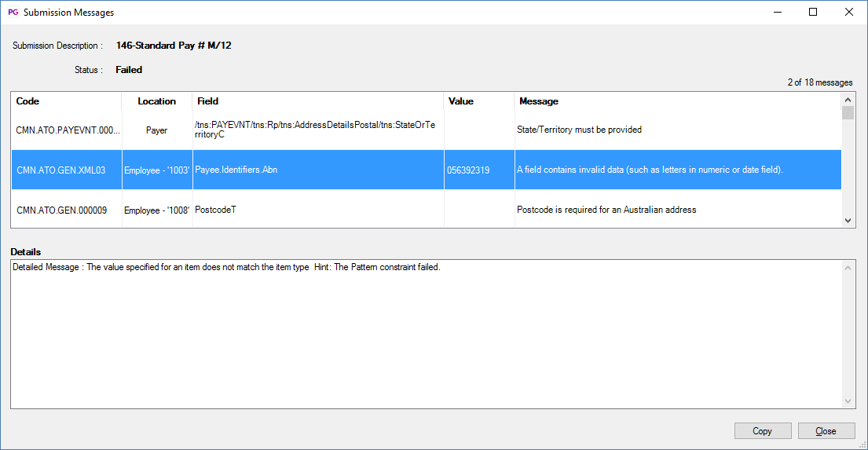868x450 pixels.
Task: Close the dialog using the Close button
Action: [x=826, y=430]
